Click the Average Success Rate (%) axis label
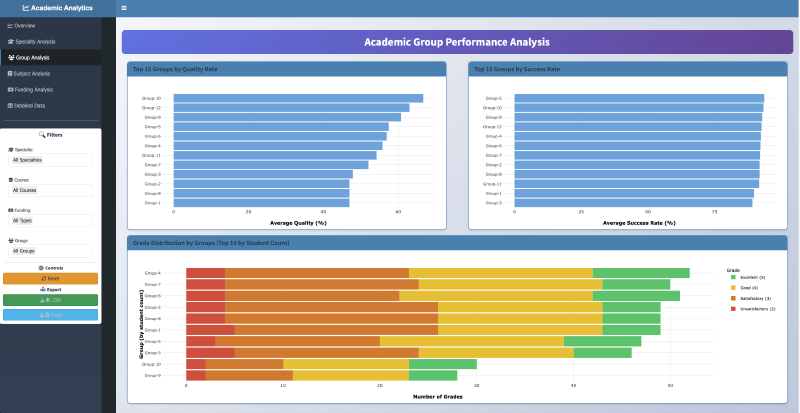The width and height of the screenshot is (800, 413). tap(639, 223)
